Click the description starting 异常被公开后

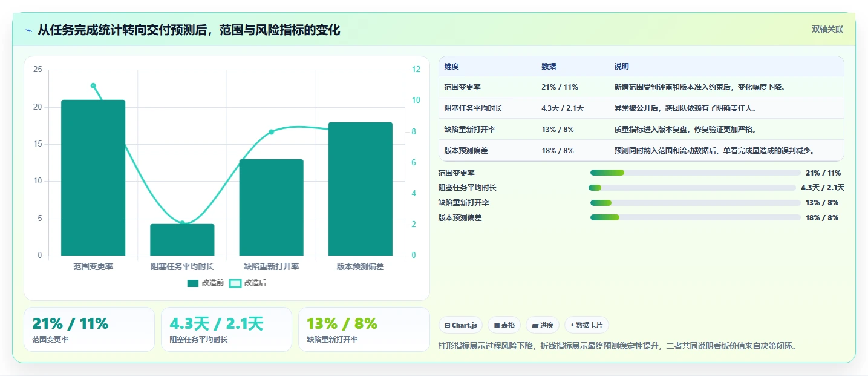685,108
